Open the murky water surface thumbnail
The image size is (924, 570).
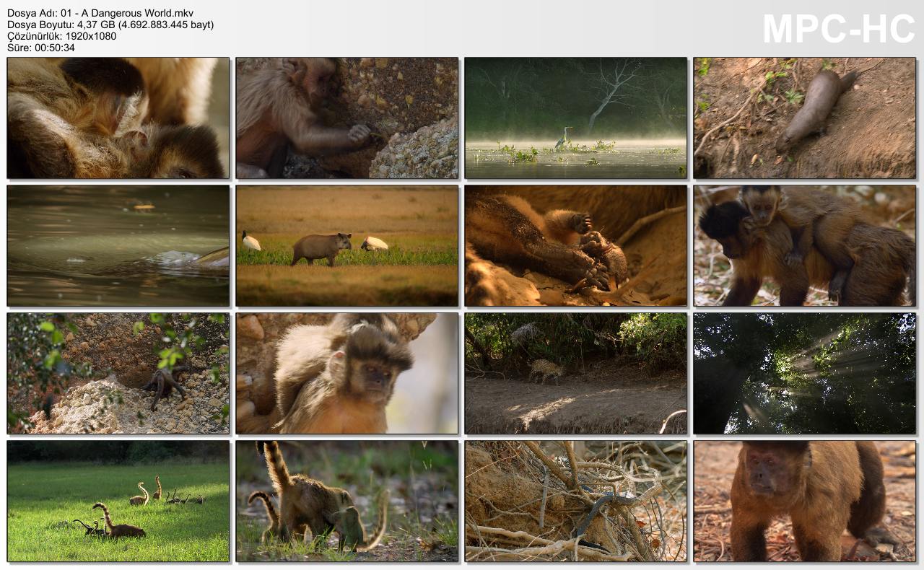click(118, 246)
